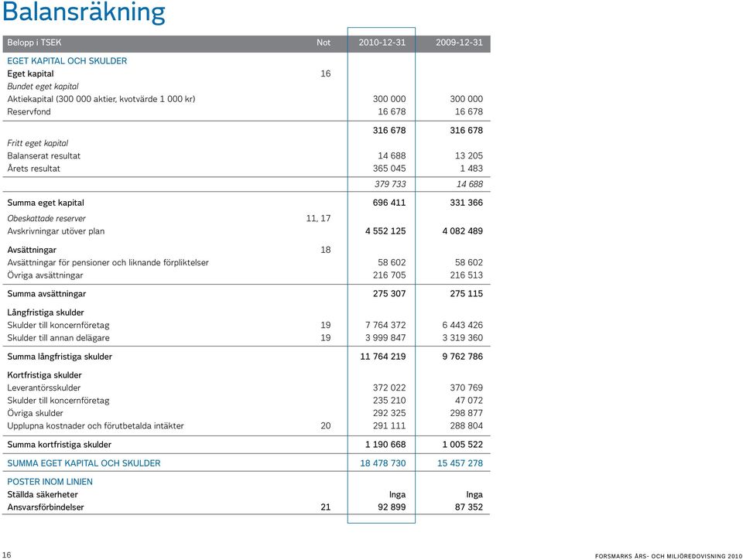Select Balanserat resultat 2009 value 13 205
Image resolution: width=743 pixels, height=560 pixels.
(x=469, y=155)
